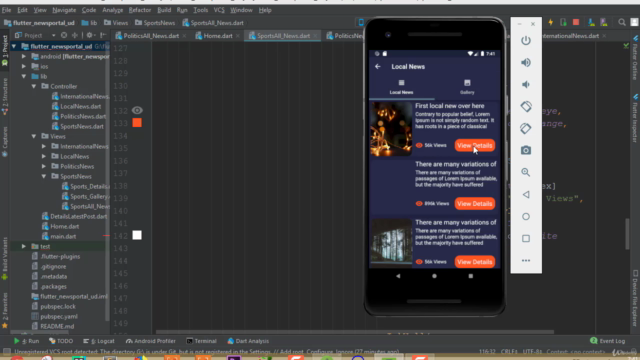640x360 pixels.
Task: Tap the forest thumbnail on third news card
Action: [391, 241]
